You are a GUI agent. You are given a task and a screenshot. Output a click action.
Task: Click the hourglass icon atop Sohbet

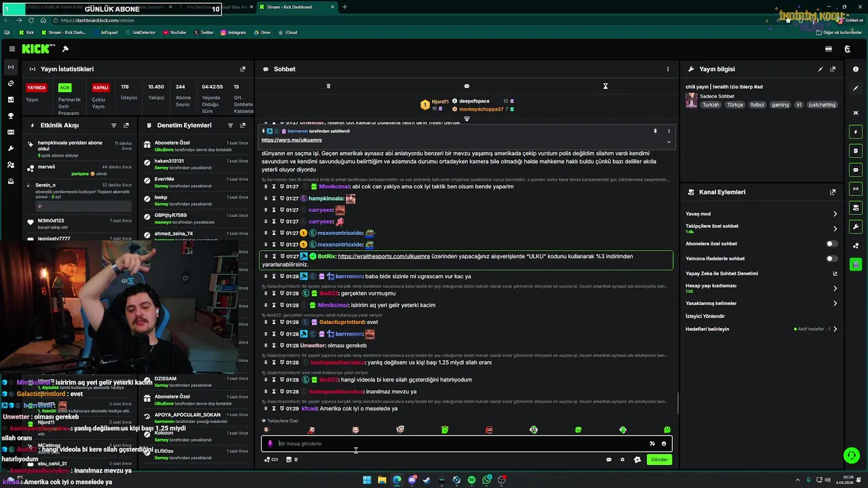(x=606, y=86)
